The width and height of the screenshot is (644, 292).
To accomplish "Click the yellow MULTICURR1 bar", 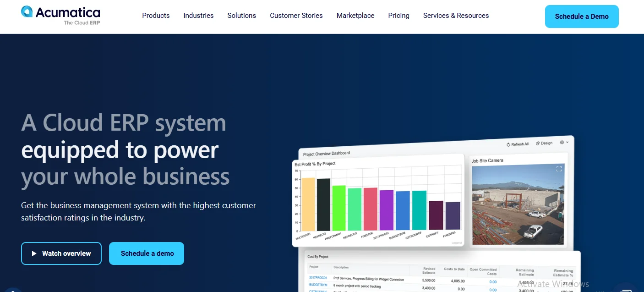I will click(308, 204).
